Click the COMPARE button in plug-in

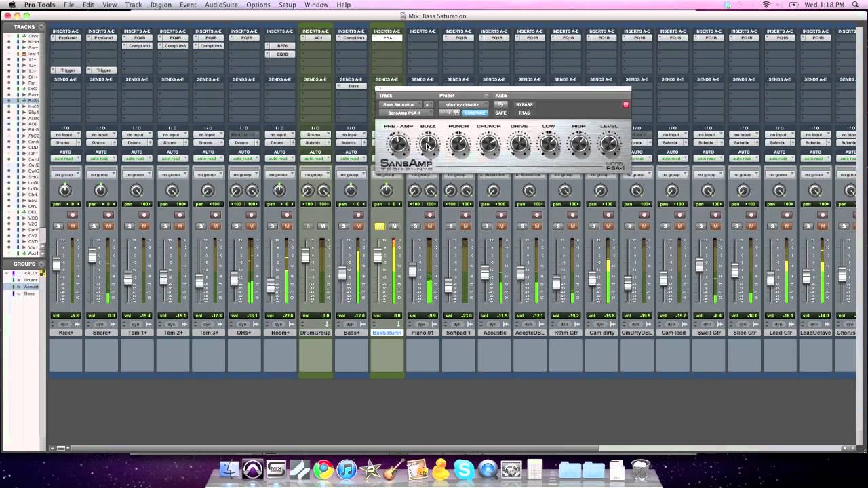475,113
